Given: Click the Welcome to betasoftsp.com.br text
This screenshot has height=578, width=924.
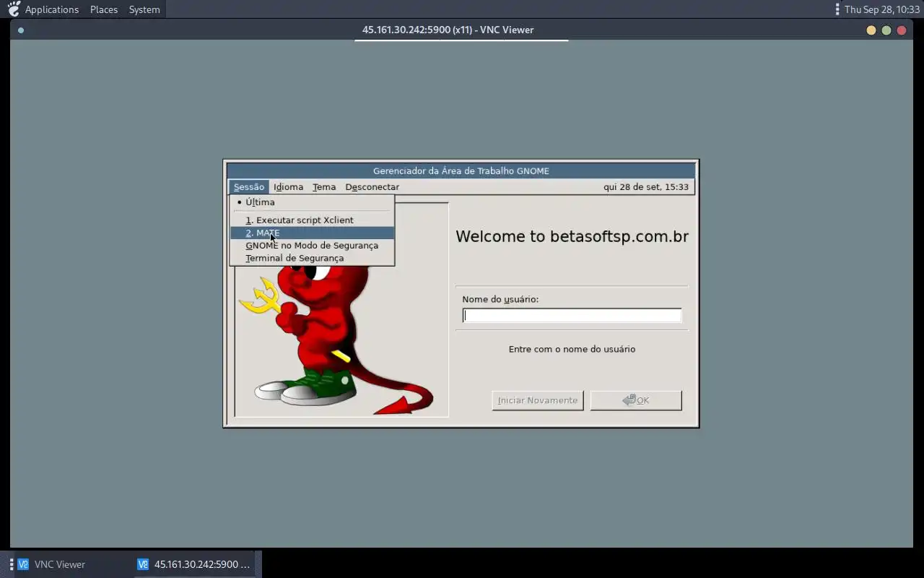Looking at the screenshot, I should (x=572, y=236).
